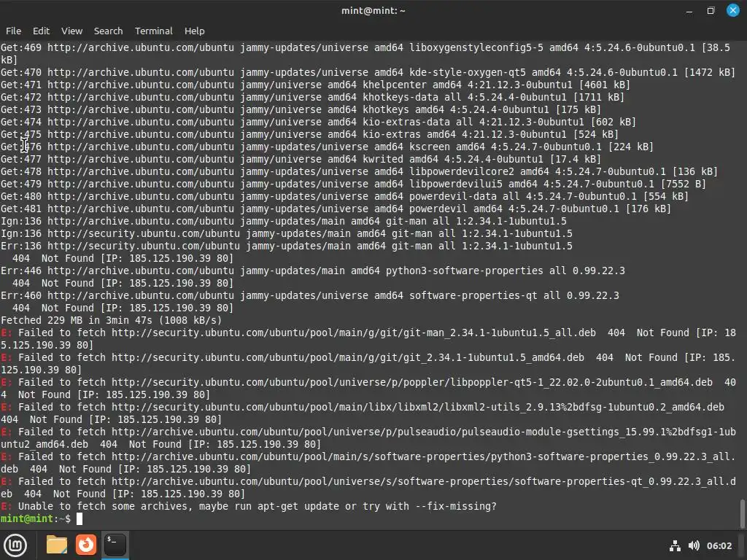Click the Get:481 powerdevil line

[x=336, y=209]
